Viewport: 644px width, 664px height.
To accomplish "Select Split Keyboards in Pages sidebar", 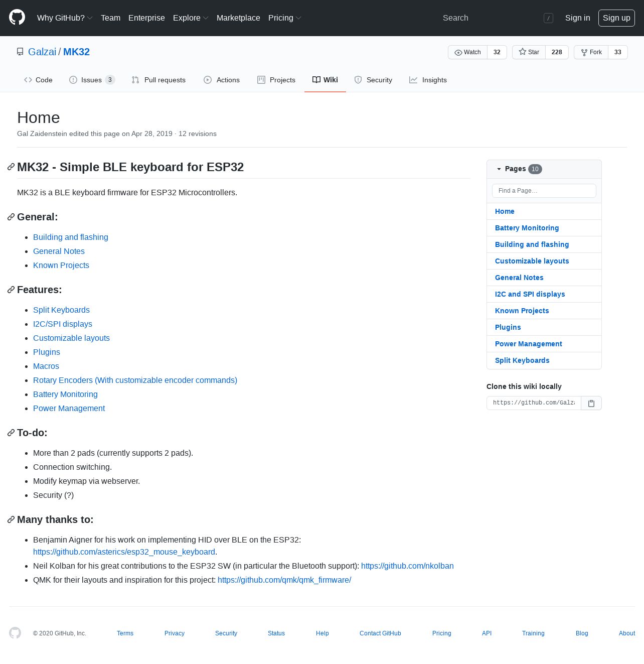I will point(522,360).
